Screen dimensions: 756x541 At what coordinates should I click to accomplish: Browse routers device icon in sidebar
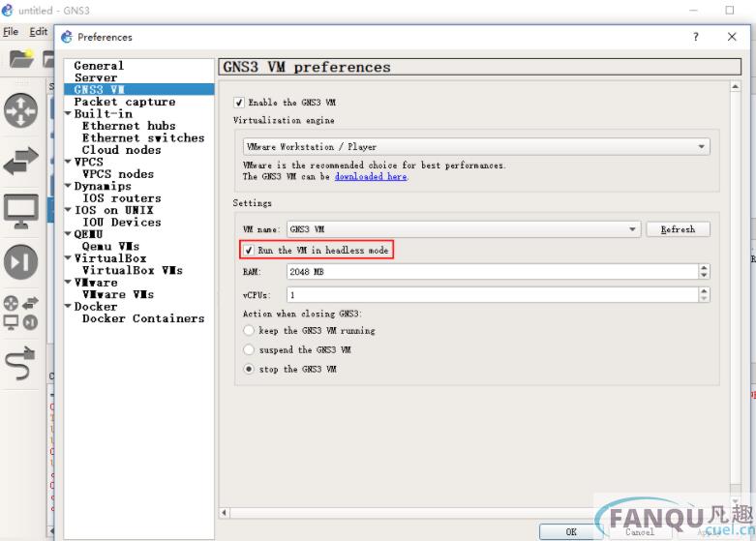pyautogui.click(x=20, y=110)
